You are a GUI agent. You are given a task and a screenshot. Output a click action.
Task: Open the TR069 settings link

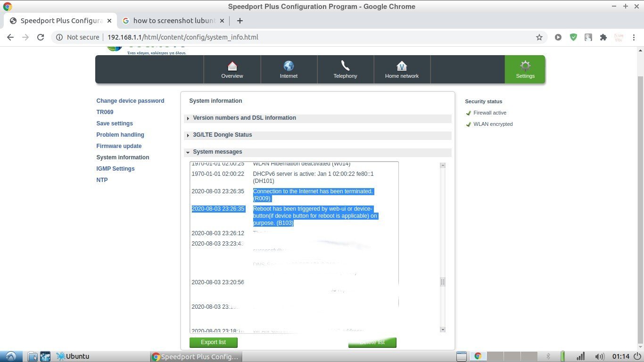(x=105, y=112)
